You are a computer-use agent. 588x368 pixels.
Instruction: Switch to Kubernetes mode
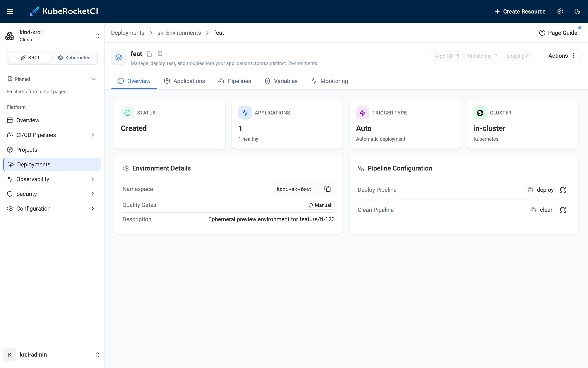pos(74,58)
